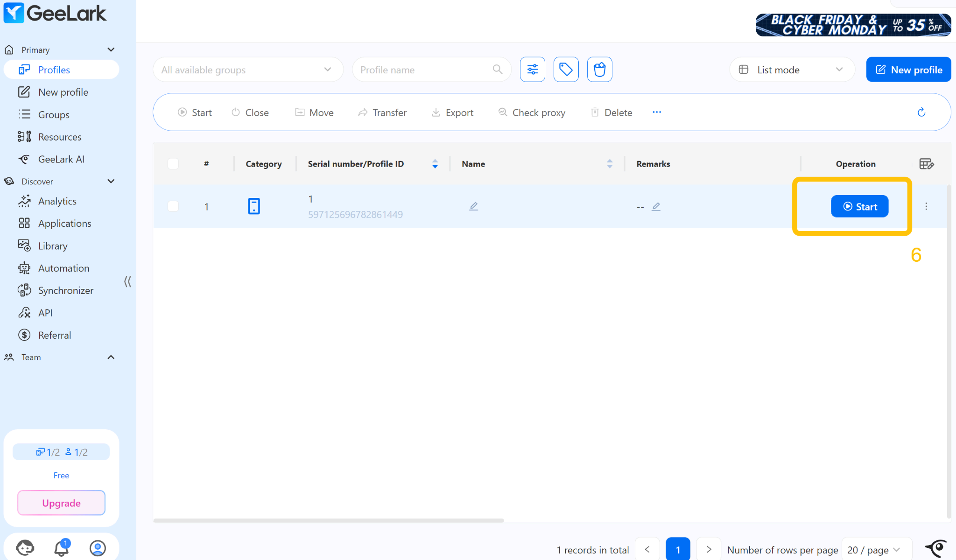Click the blue Start button in row

coord(859,206)
